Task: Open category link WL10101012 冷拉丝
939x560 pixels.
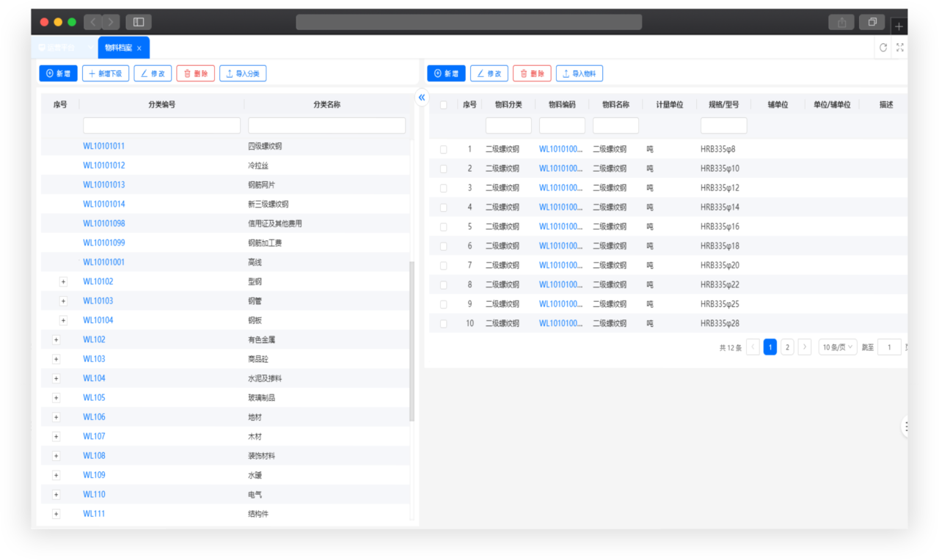Action: [x=104, y=166]
